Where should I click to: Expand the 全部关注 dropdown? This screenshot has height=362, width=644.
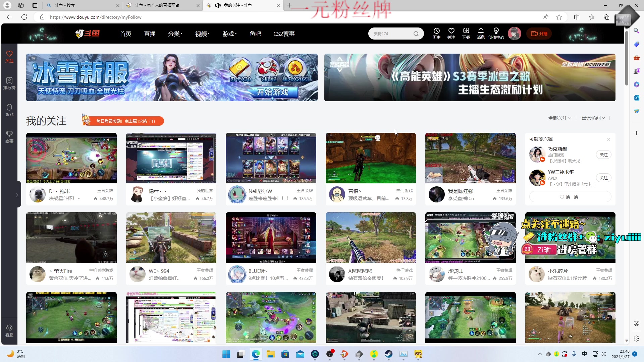coord(559,118)
